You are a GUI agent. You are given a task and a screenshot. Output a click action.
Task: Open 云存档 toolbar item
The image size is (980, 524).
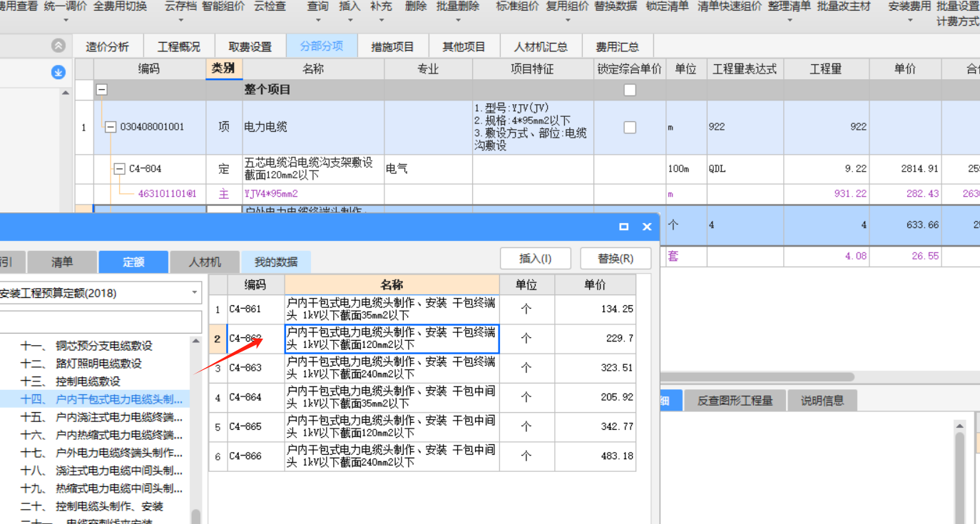click(180, 12)
